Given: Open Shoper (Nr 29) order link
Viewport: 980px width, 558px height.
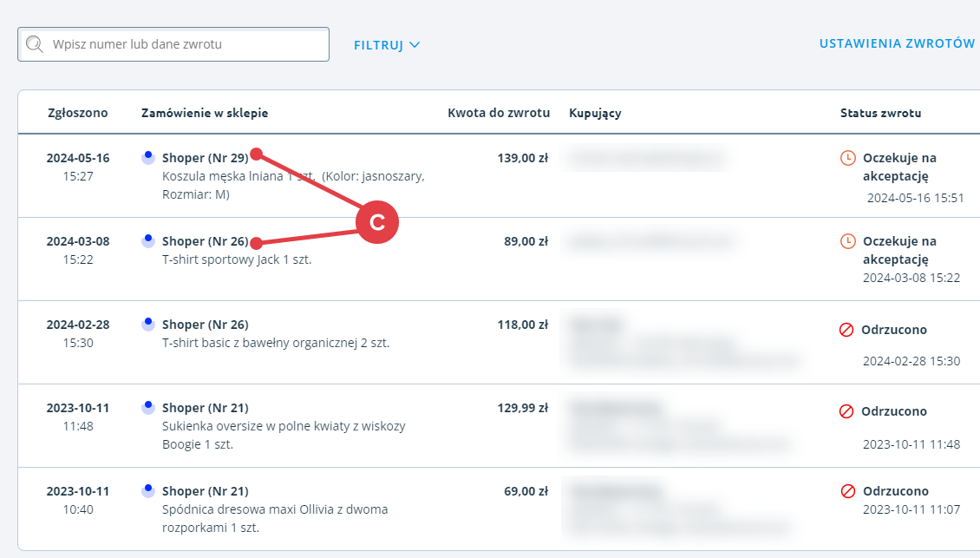Looking at the screenshot, I should pyautogui.click(x=205, y=158).
